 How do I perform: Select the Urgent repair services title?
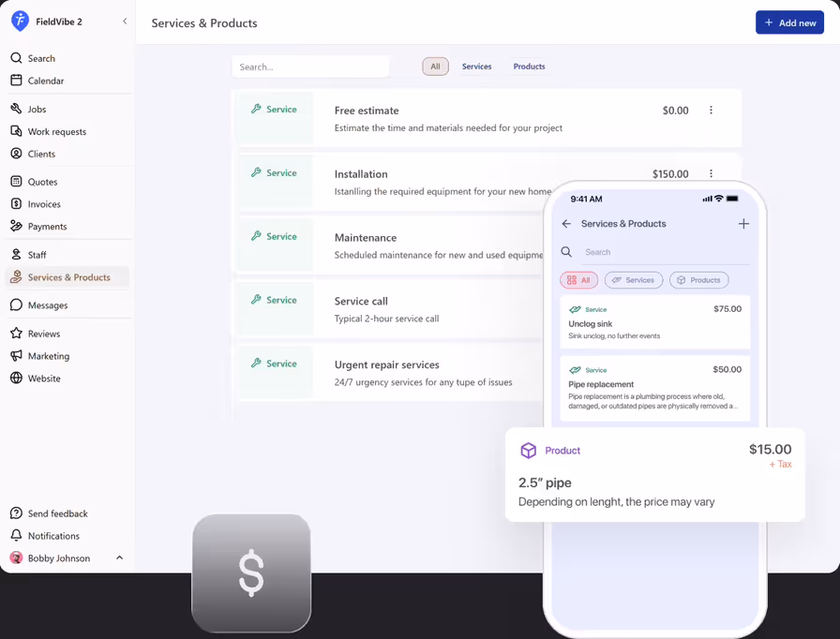click(x=387, y=365)
